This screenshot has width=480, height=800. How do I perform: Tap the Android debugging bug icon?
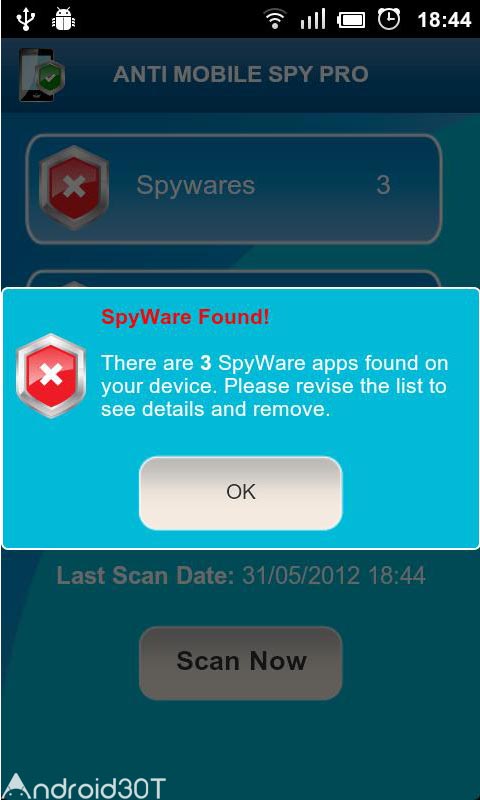[64, 19]
